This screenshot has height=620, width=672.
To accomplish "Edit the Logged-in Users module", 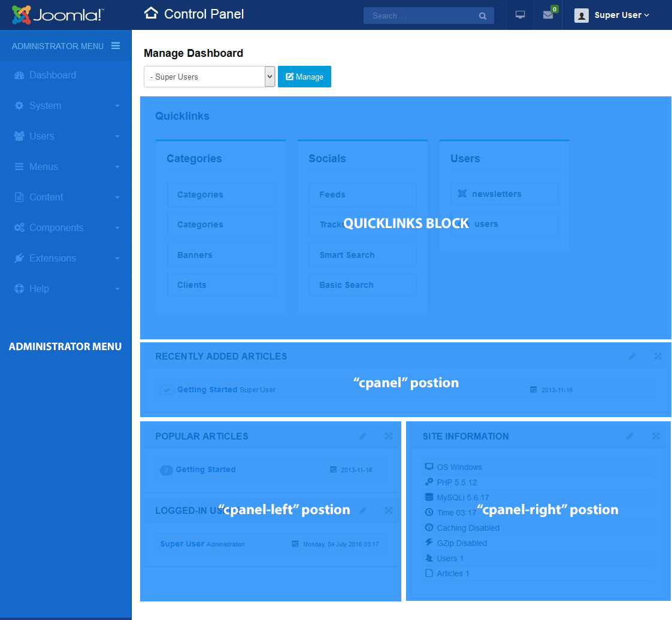I will coord(362,510).
